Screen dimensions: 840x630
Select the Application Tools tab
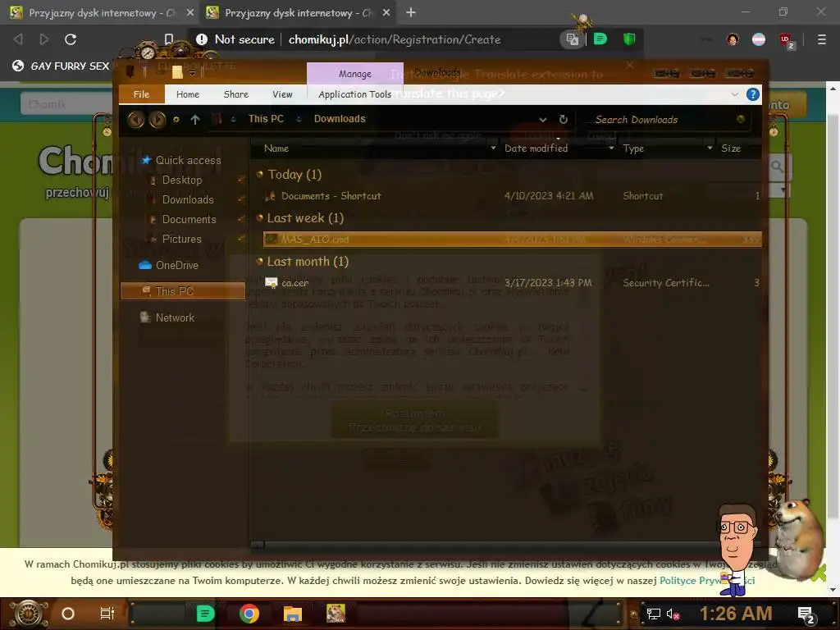click(x=354, y=94)
